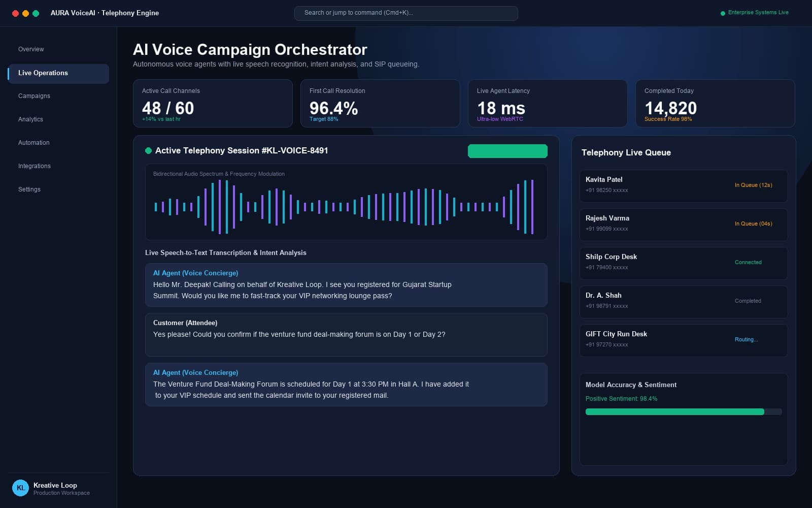
Task: Click the In Queue (12s) status
Action: (x=753, y=185)
